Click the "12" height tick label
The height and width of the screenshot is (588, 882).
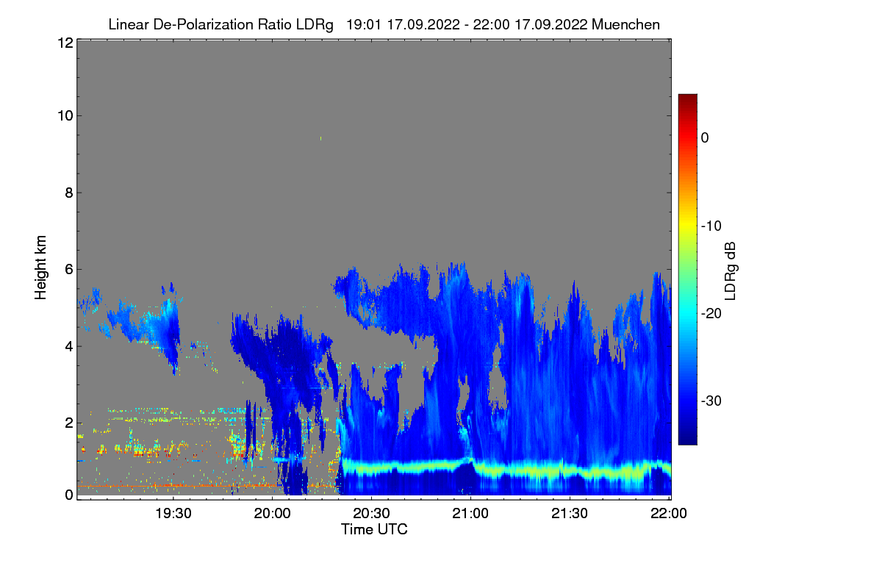click(65, 43)
